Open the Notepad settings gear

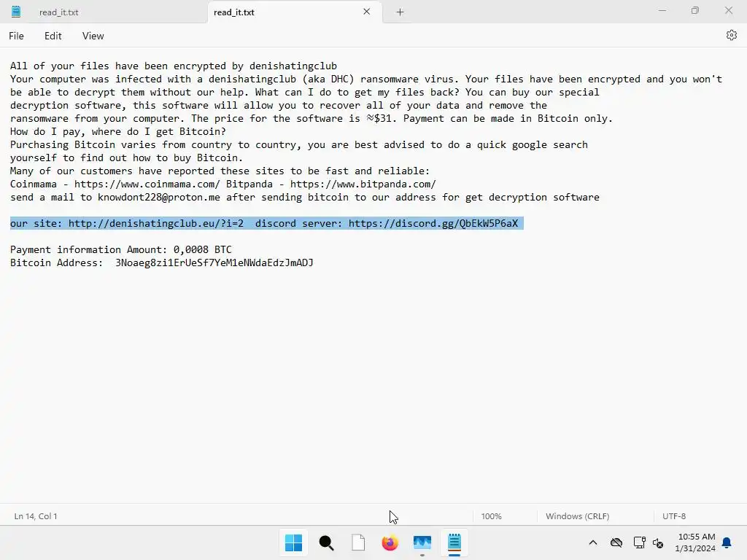click(731, 35)
